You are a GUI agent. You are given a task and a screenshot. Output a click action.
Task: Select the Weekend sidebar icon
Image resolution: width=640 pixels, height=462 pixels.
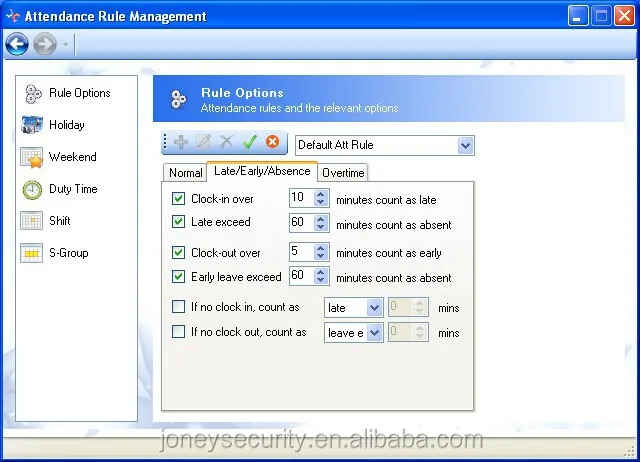(x=33, y=157)
